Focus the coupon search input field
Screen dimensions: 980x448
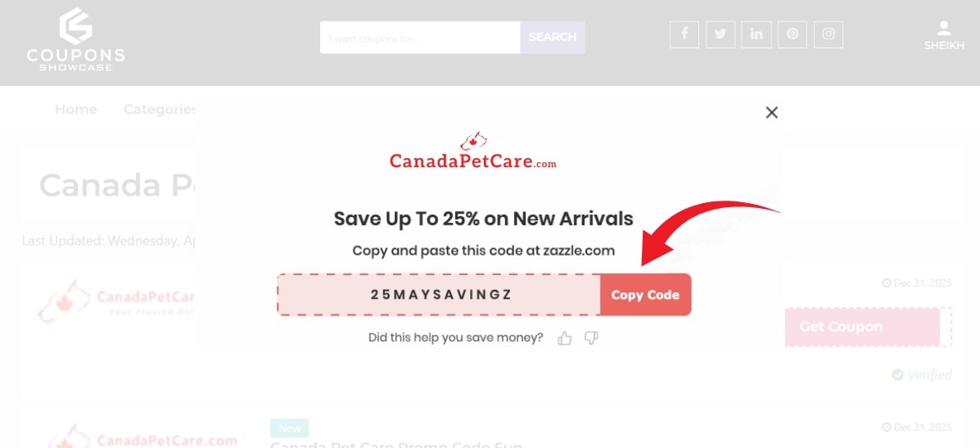(x=419, y=38)
